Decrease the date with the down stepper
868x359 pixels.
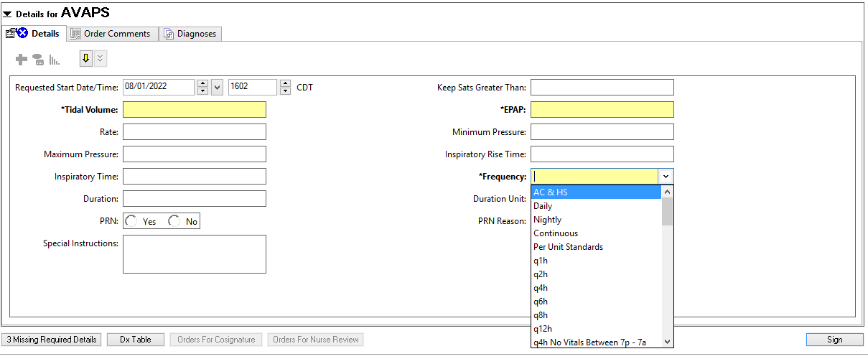tap(202, 91)
